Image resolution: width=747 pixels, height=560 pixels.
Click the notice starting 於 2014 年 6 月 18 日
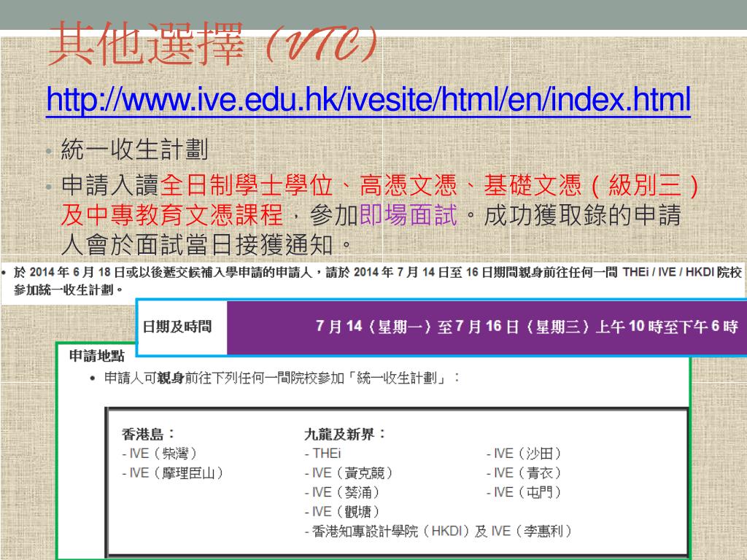click(x=377, y=273)
